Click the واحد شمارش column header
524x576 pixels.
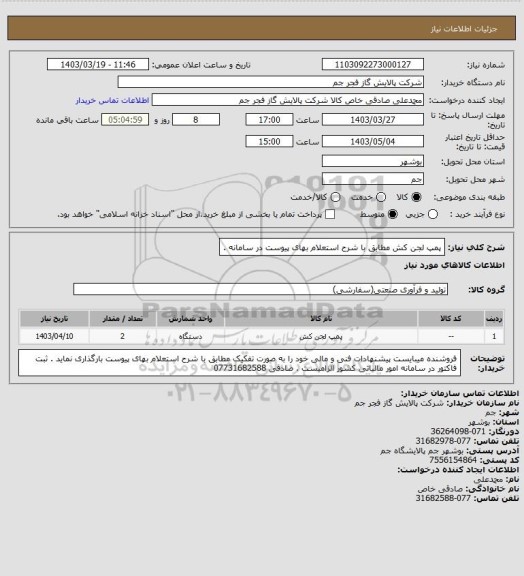pos(190,318)
